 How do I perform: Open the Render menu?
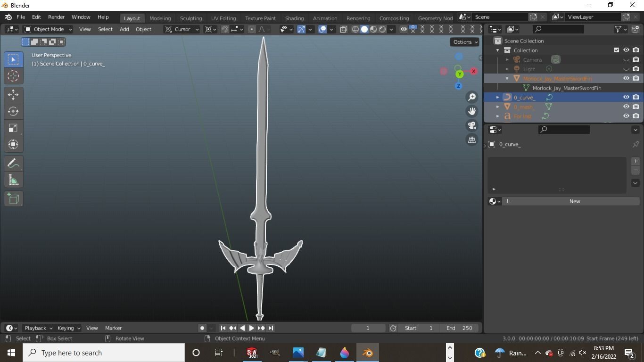click(x=56, y=17)
